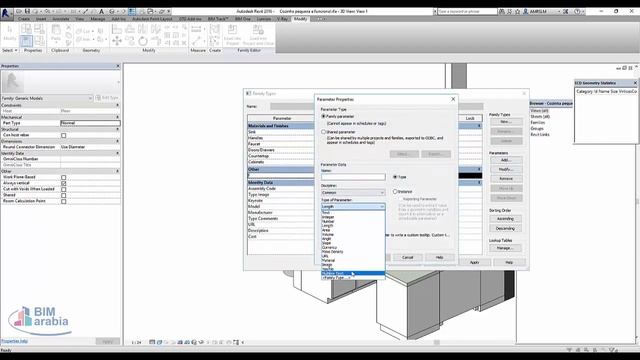640x360 pixels.
Task: Open the Select dropdown under Modify
Action: coord(10,50)
